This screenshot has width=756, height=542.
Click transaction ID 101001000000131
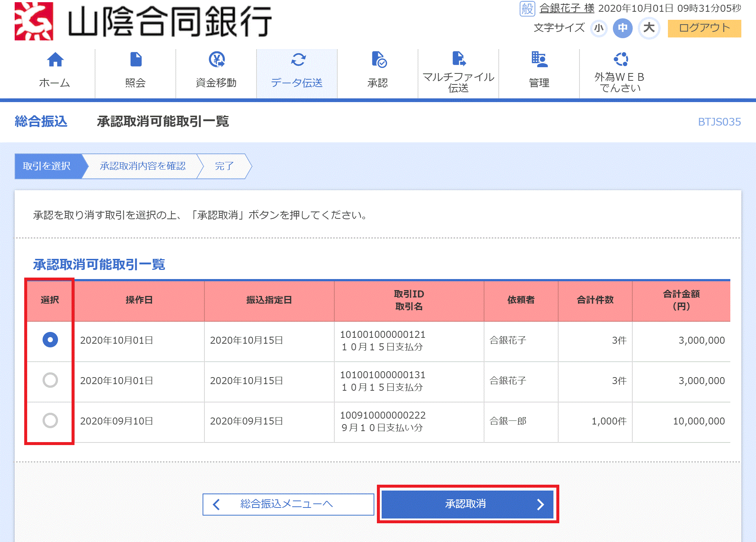tap(383, 375)
